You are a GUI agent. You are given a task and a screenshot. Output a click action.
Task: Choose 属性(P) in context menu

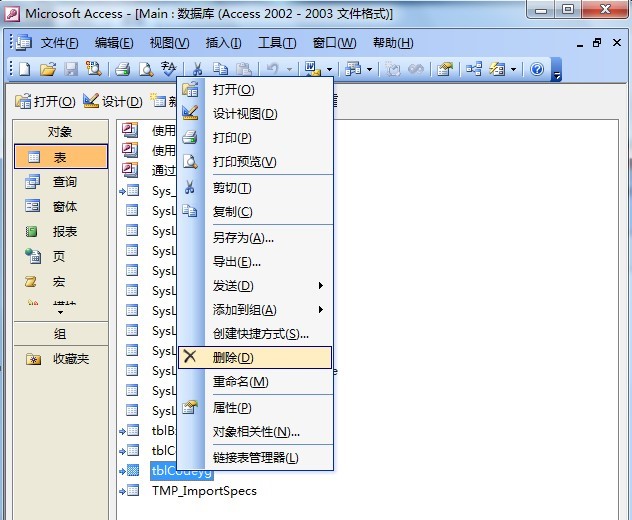(255, 408)
